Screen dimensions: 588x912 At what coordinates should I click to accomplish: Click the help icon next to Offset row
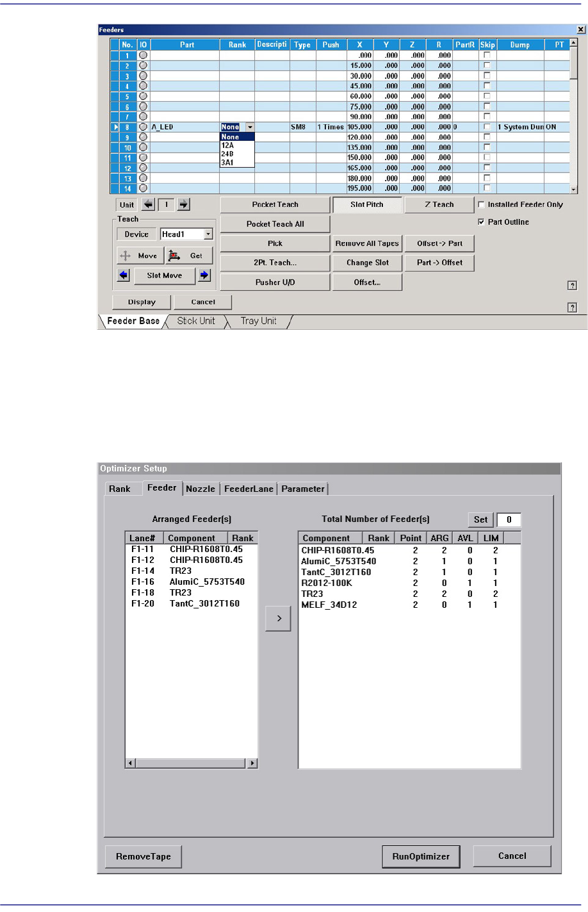click(x=573, y=286)
